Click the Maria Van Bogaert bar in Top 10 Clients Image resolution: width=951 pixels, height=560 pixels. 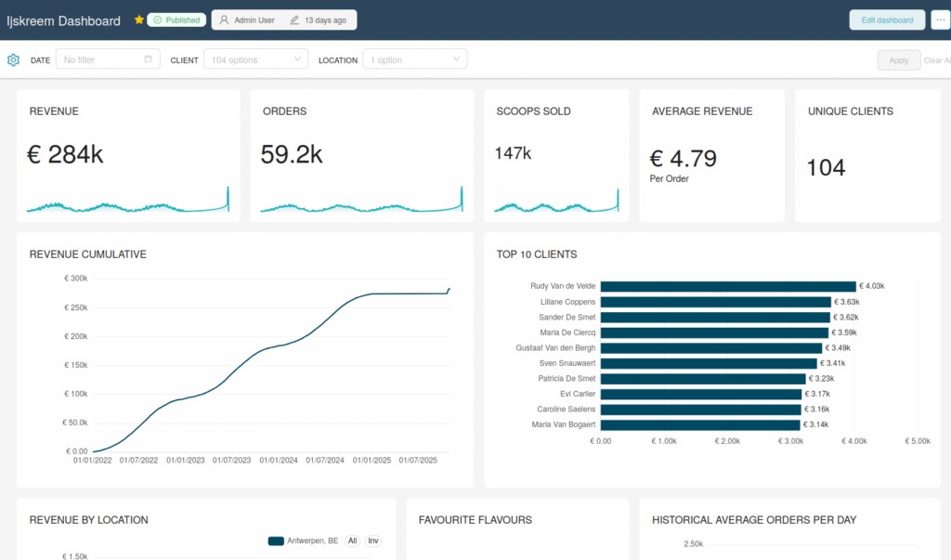coord(700,424)
